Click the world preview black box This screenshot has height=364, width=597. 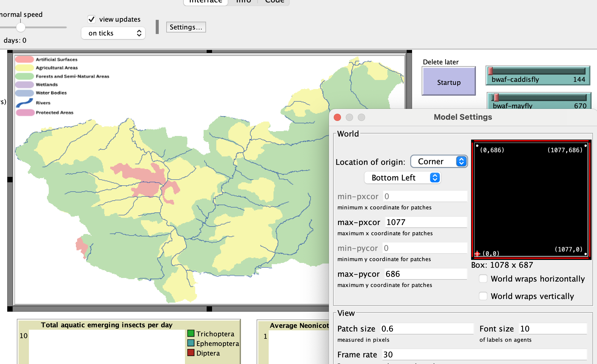(531, 200)
